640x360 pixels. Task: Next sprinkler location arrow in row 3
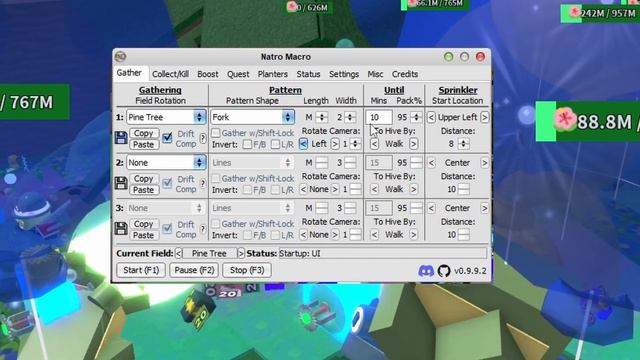point(484,208)
